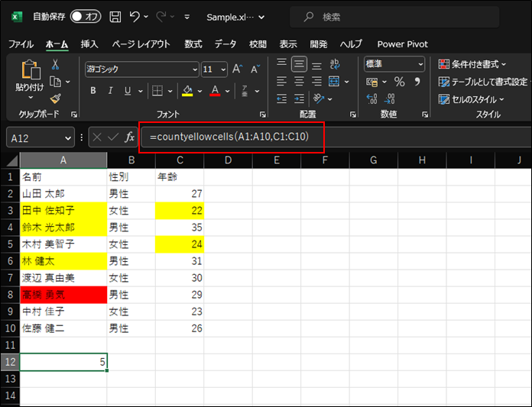Switch to the 数式 (Formulas) tab
This screenshot has height=407, width=532.
click(x=193, y=44)
